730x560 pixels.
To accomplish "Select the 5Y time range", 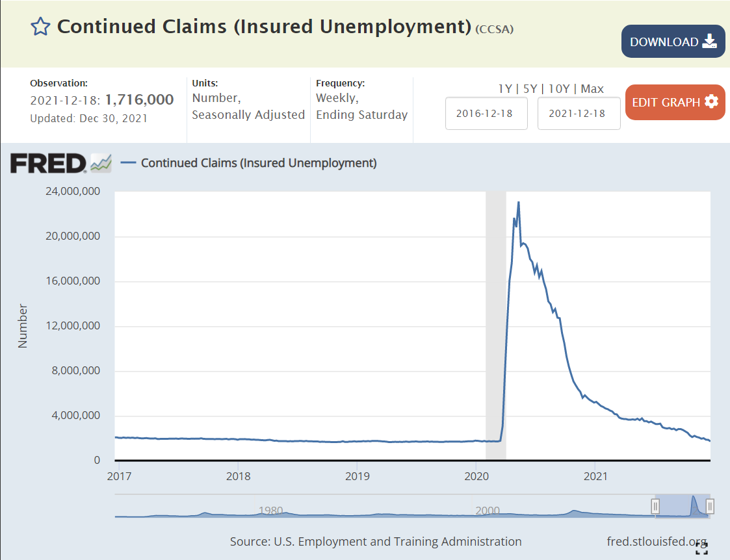I will point(530,89).
